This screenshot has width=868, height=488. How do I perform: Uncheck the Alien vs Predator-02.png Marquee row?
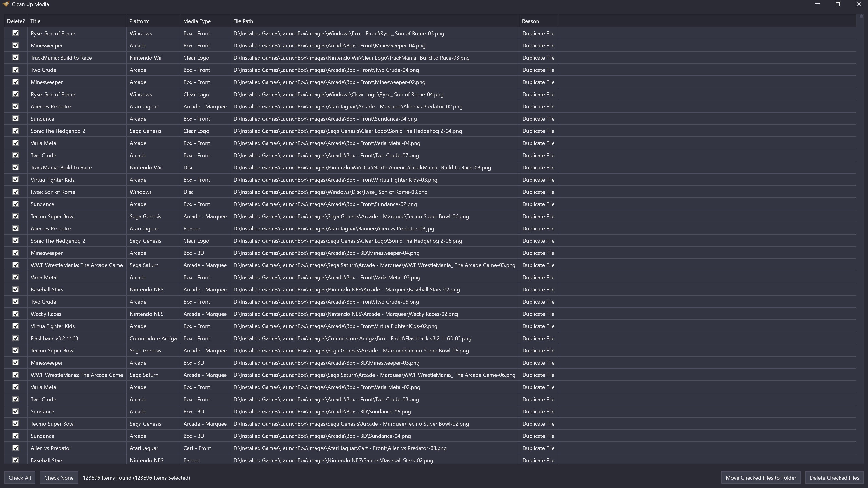coord(16,106)
